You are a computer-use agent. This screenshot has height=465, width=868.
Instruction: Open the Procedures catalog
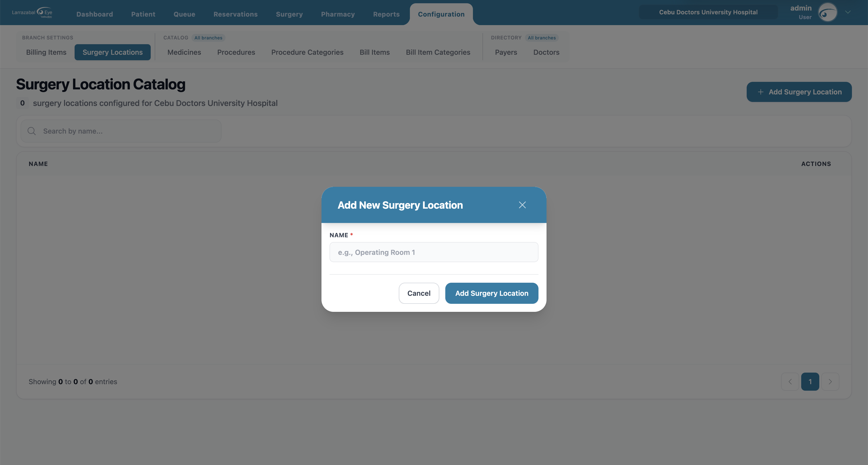coord(236,52)
